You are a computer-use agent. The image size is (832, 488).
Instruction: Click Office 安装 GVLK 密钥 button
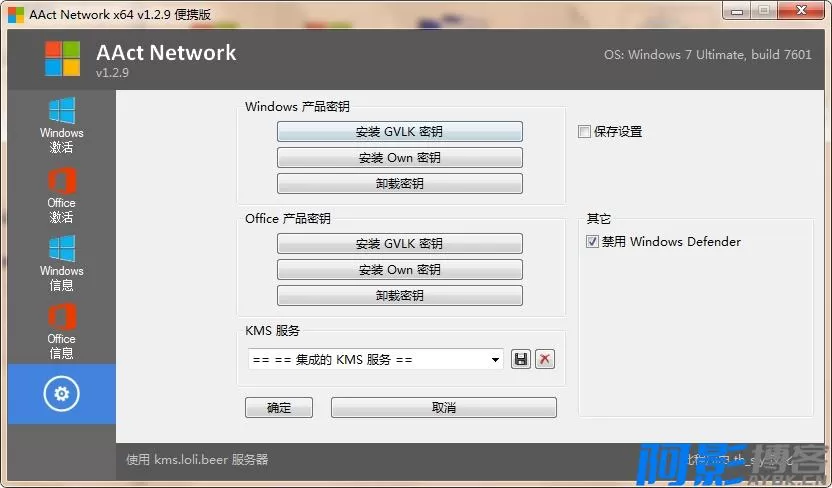point(399,244)
